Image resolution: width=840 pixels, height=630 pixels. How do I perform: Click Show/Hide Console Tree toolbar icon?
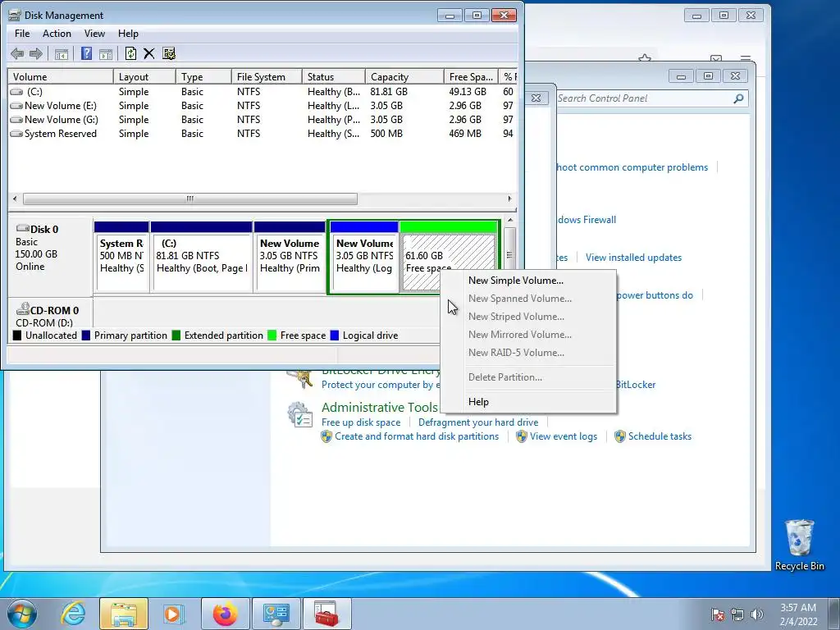tap(61, 53)
